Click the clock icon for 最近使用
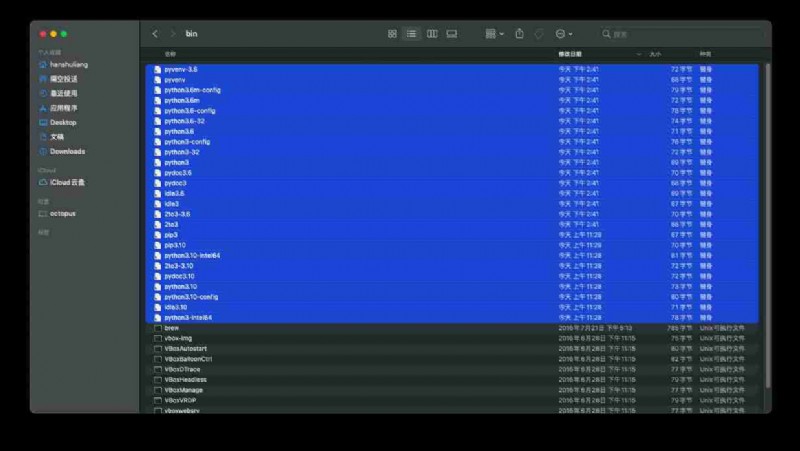 [43, 93]
